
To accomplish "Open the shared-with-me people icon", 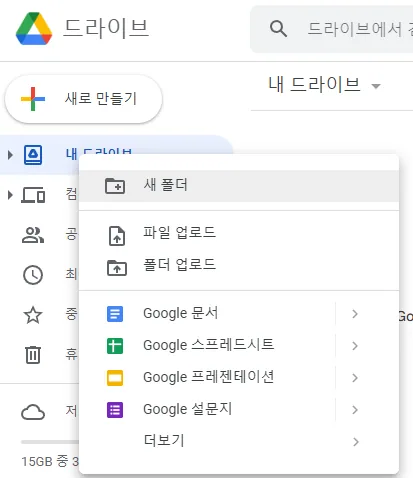I will 33,235.
